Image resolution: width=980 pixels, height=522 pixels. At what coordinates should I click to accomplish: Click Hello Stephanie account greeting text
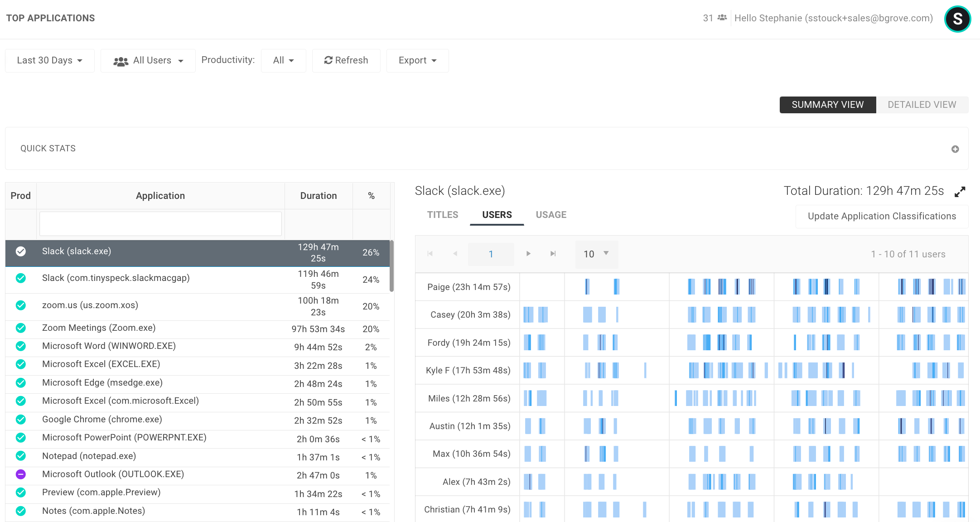pyautogui.click(x=834, y=18)
